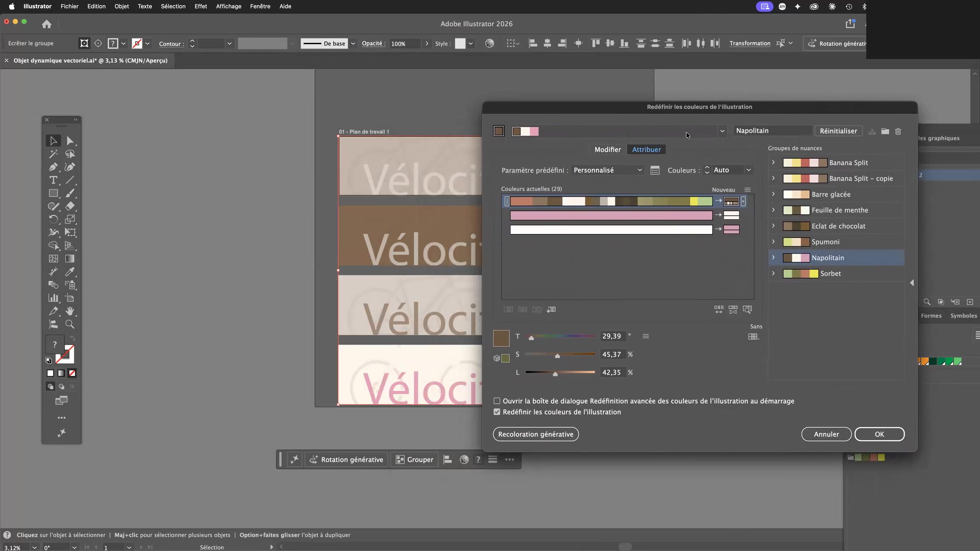The width and height of the screenshot is (980, 551).
Task: Switch to the Attribuer tab
Action: [x=647, y=150]
